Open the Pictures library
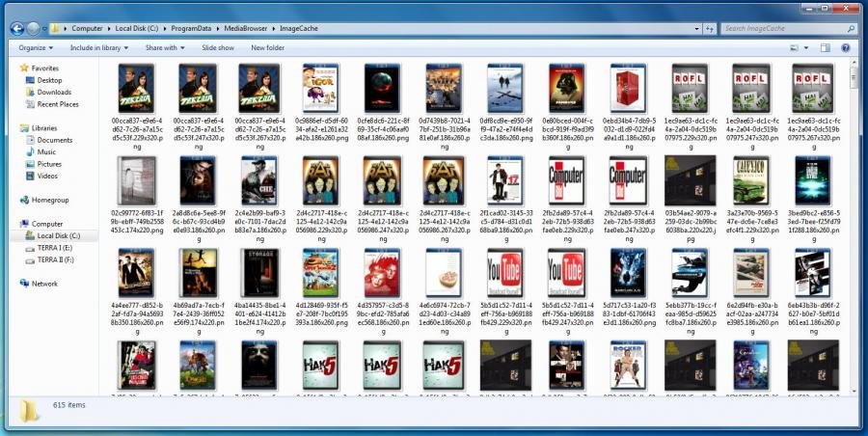This screenshot has width=868, height=436. (49, 164)
